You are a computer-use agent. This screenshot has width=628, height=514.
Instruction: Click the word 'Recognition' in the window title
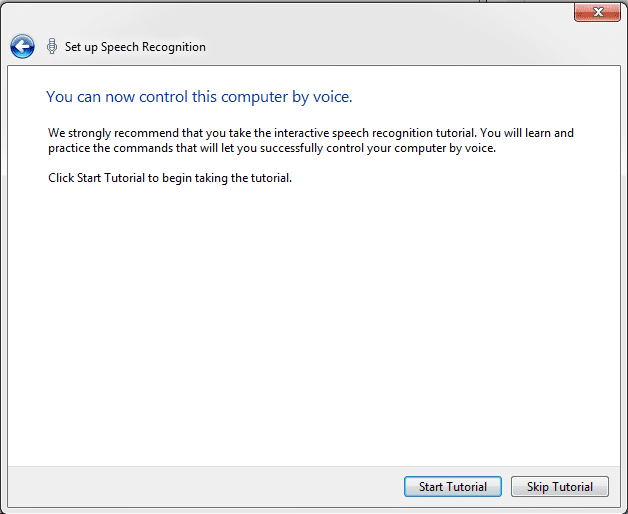174,47
